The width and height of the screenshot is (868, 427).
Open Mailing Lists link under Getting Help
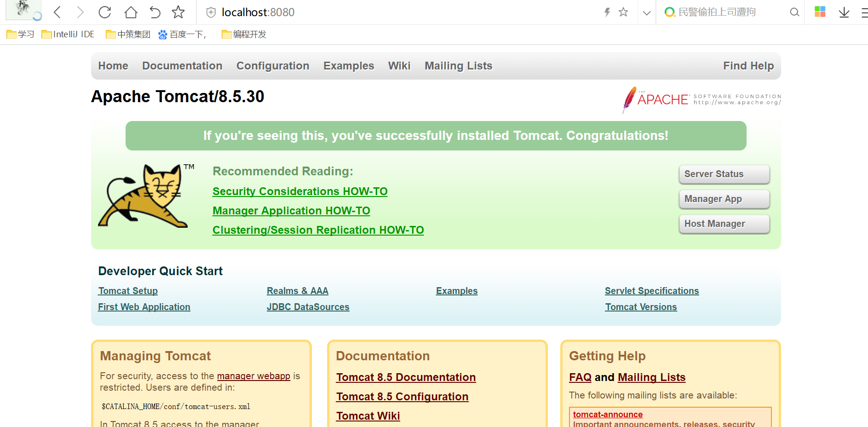coord(651,377)
